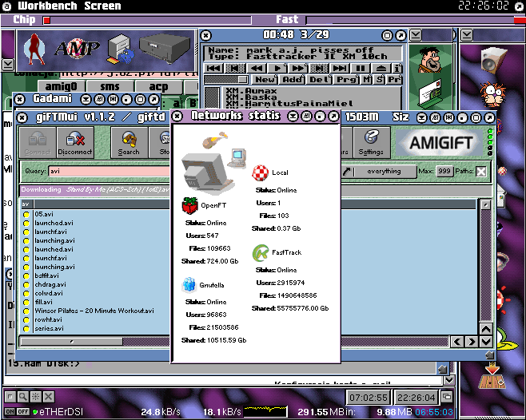The height and width of the screenshot is (420, 526).
Task: Click the 22:26:04 clock button
Action: pos(416,398)
